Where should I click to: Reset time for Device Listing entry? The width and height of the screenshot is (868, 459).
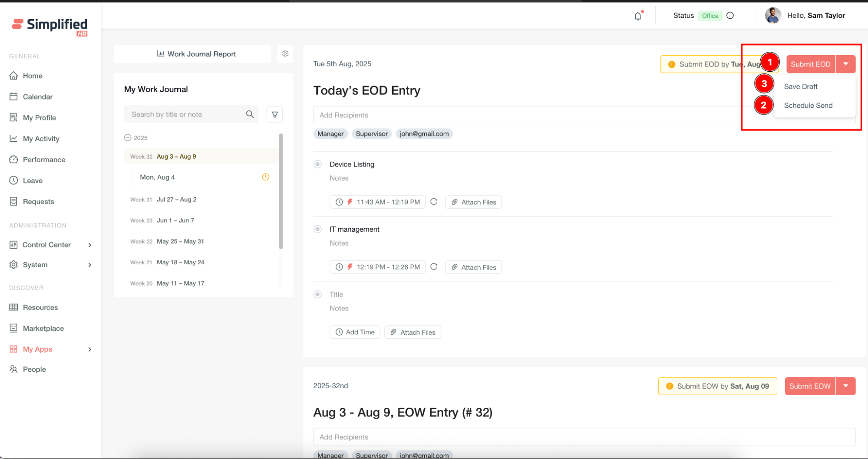point(434,202)
